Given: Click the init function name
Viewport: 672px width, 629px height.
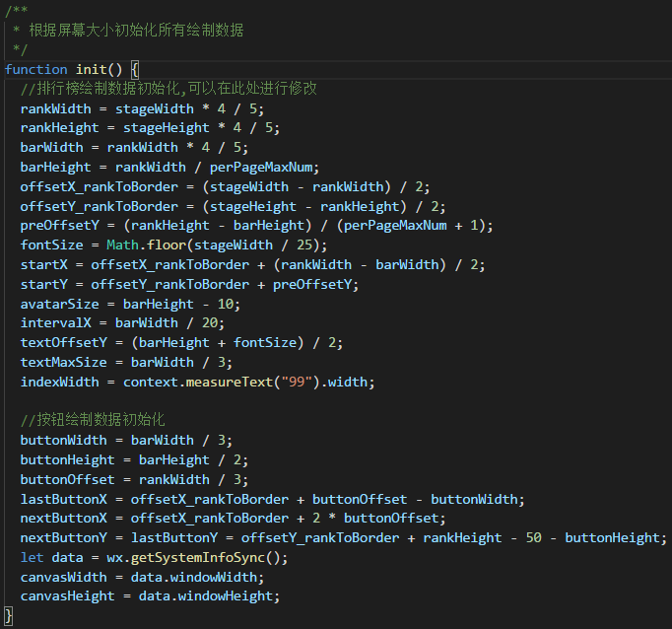Looking at the screenshot, I should 91,69.
